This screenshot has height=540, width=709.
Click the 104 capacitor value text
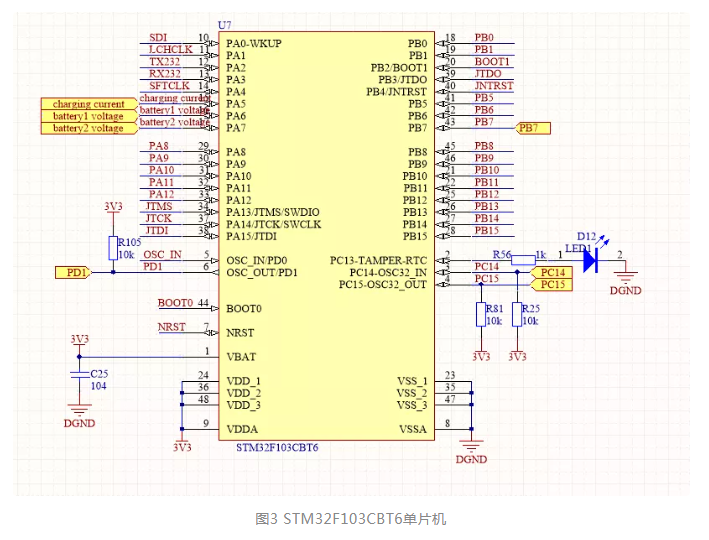tap(98, 386)
